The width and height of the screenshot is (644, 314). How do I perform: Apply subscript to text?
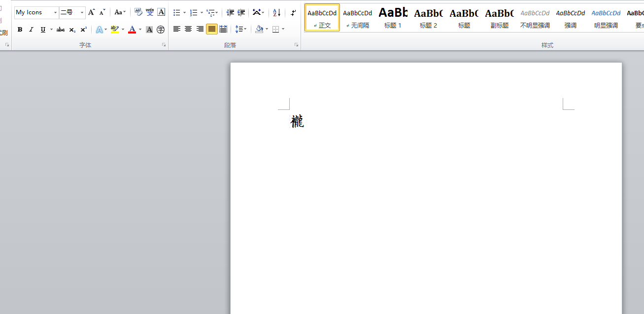[72, 30]
